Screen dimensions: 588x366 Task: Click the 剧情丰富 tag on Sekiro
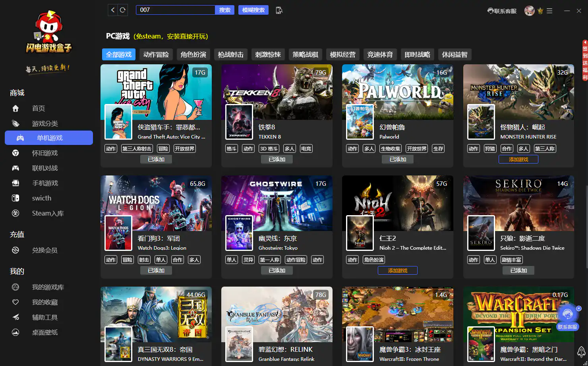(511, 260)
